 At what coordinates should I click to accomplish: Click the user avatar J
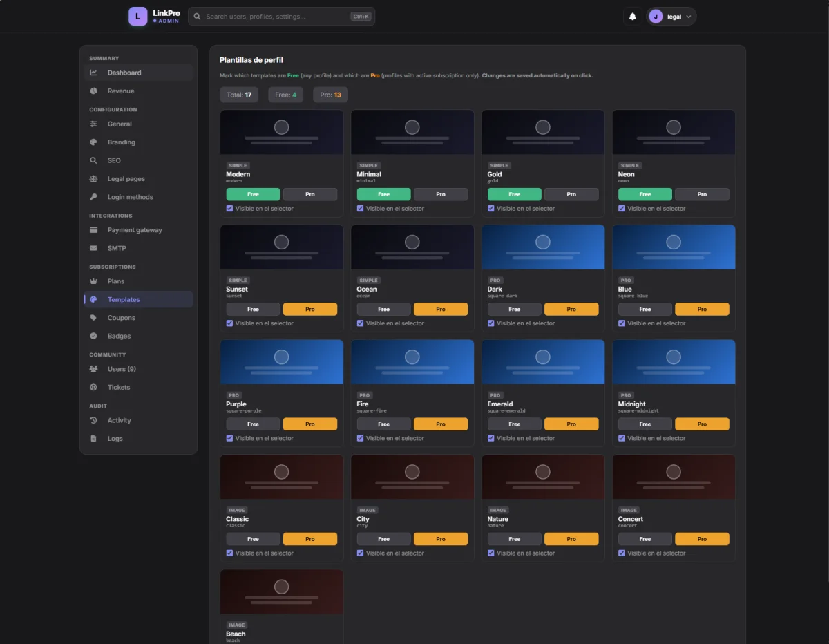click(656, 17)
